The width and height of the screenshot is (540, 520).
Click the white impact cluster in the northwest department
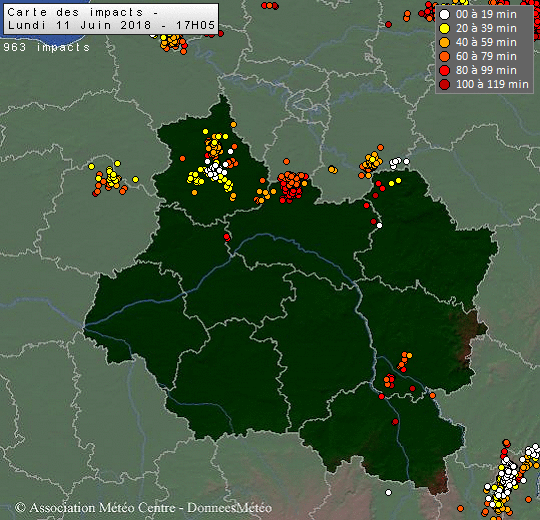216,171
